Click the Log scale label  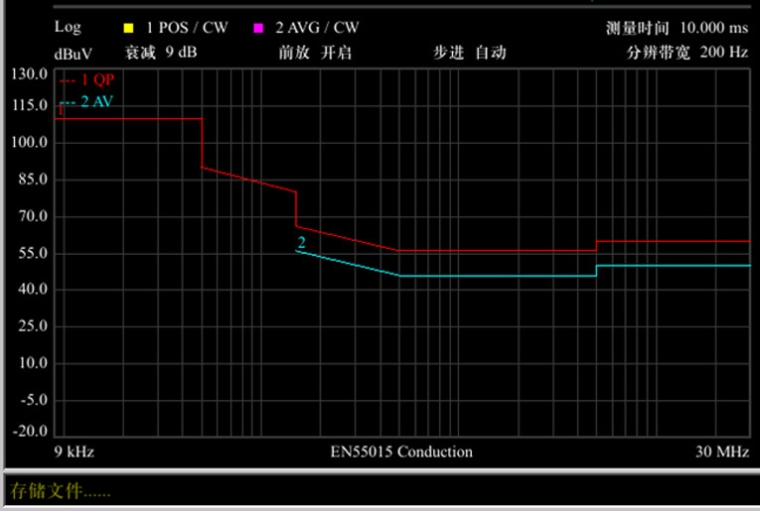coord(68,27)
